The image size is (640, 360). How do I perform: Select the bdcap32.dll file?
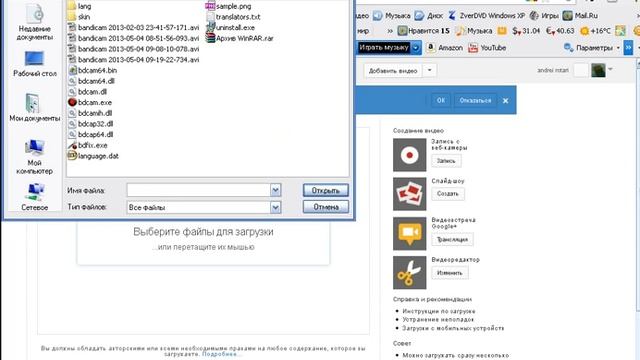(x=91, y=124)
